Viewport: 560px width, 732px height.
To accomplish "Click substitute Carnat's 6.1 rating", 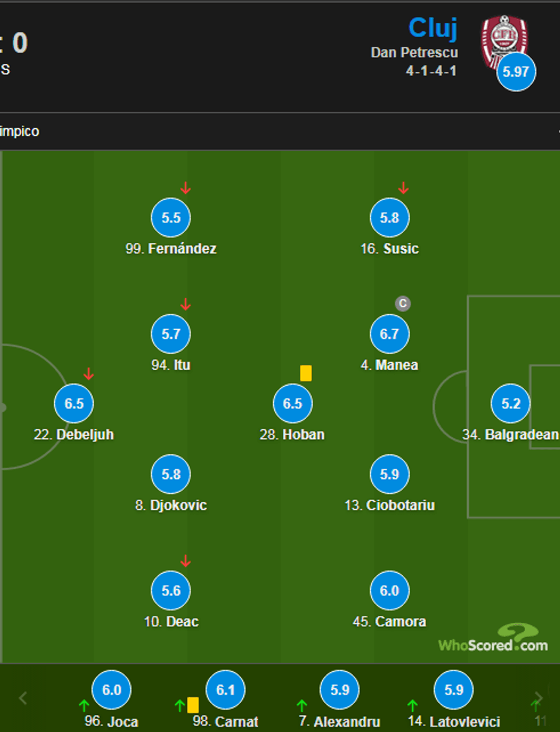I will 226,690.
